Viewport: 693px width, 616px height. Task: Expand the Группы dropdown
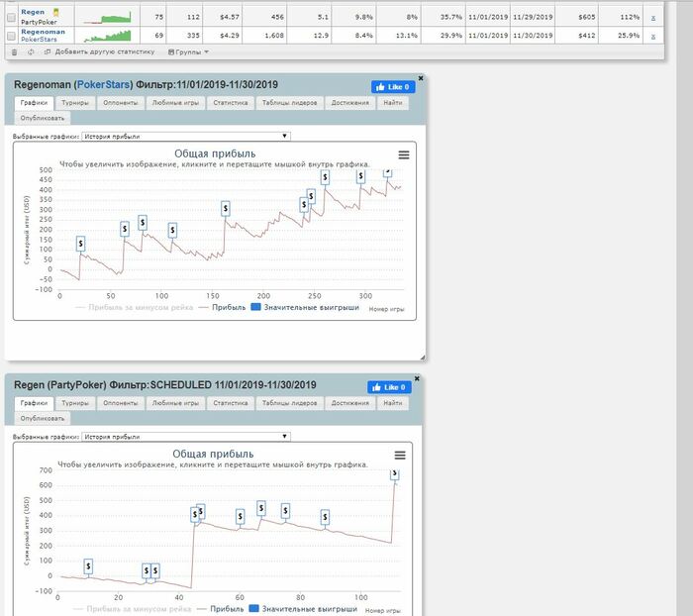pos(189,52)
